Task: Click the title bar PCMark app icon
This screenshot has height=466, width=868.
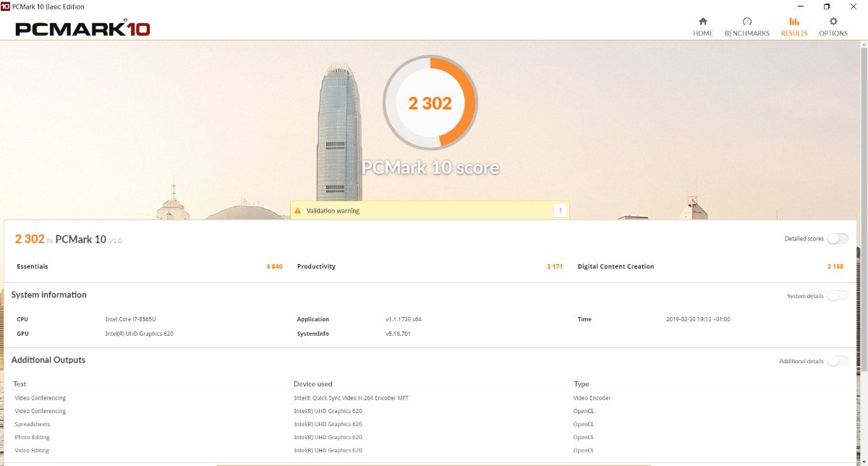Action: point(6,7)
